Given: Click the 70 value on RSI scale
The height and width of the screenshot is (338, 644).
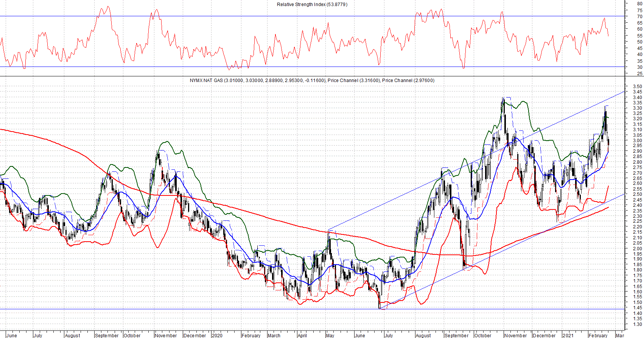Looking at the screenshot, I should [639, 17].
